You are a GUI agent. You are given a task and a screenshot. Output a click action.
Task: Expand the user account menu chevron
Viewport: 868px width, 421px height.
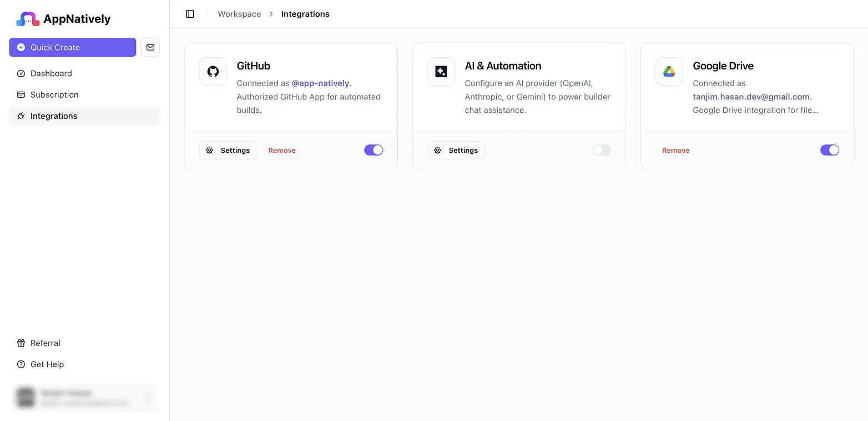pos(148,397)
